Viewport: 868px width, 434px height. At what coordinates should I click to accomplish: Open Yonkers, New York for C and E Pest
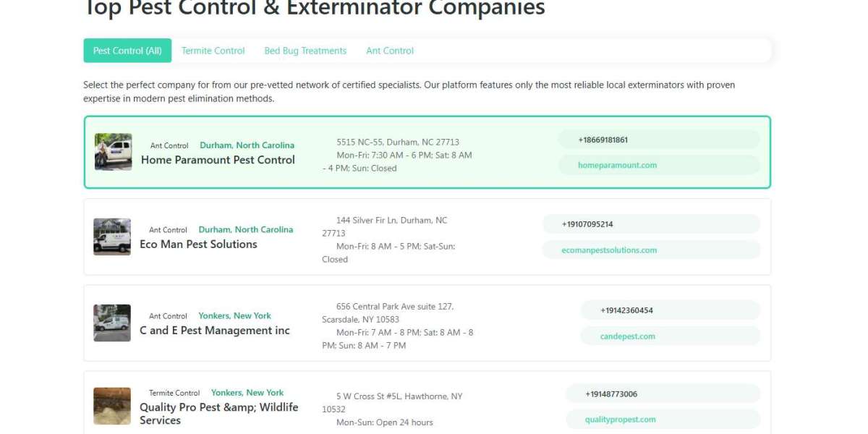(235, 315)
